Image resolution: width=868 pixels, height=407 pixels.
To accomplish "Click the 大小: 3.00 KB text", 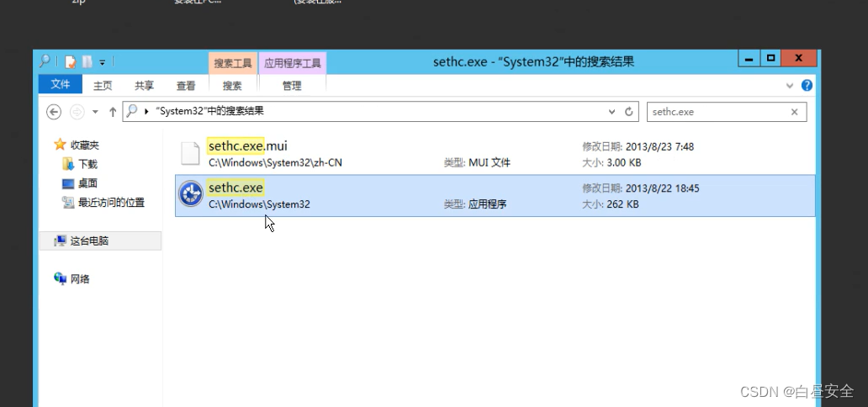I will (x=611, y=163).
